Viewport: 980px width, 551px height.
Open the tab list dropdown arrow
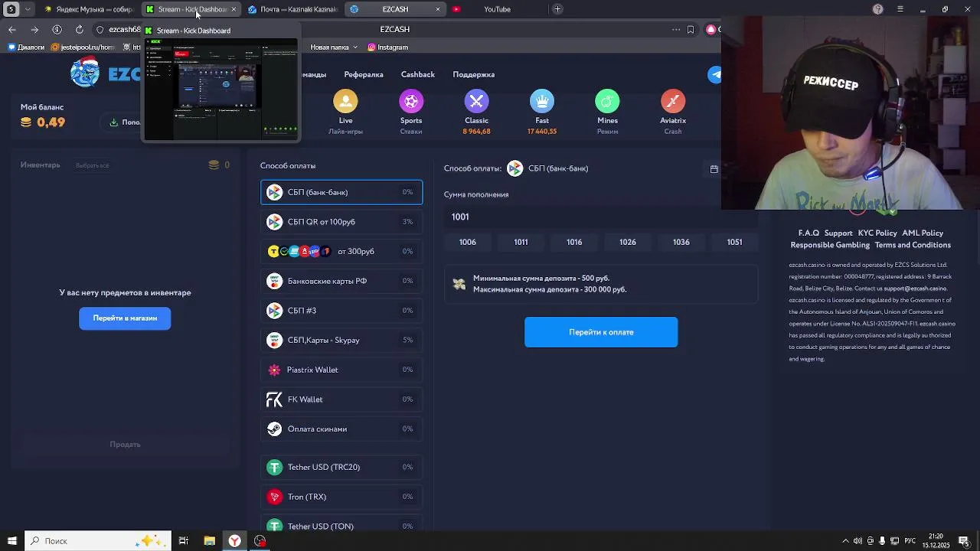(28, 9)
